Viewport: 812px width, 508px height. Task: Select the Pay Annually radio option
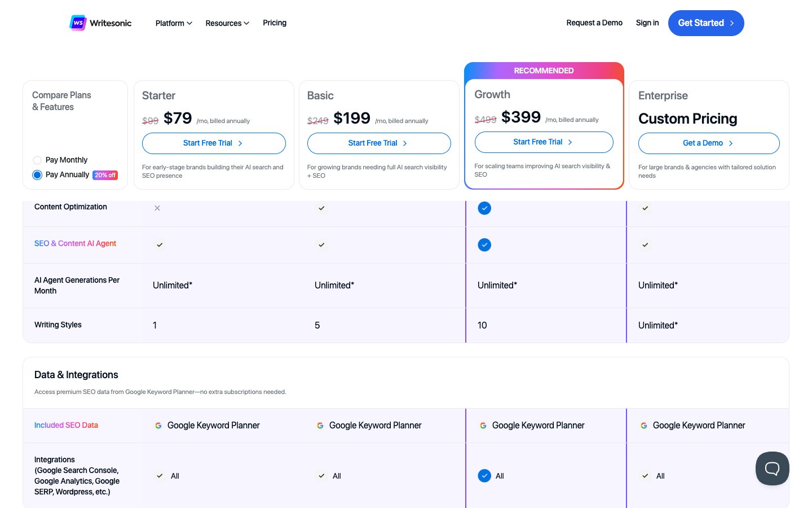(x=37, y=175)
